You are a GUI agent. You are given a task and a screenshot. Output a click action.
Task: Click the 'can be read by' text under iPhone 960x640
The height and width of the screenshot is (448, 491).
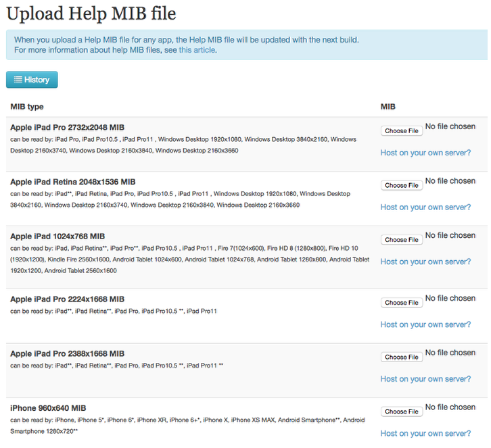pyautogui.click(x=187, y=426)
